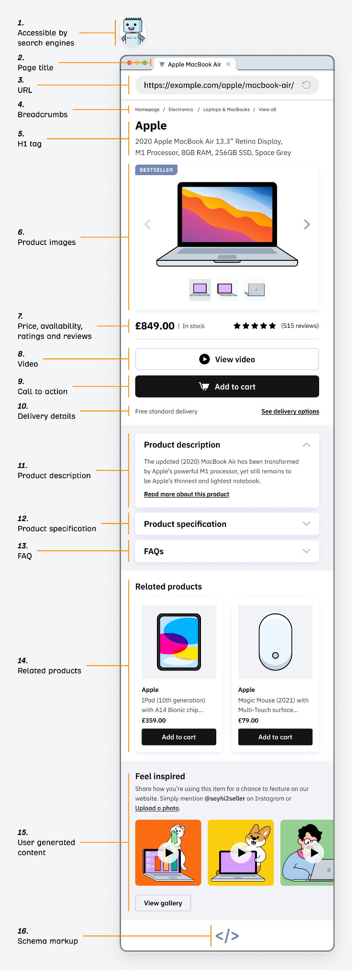Screen dimensions: 356x980
Task: Click the main Add to cart button
Action: pyautogui.click(x=227, y=387)
